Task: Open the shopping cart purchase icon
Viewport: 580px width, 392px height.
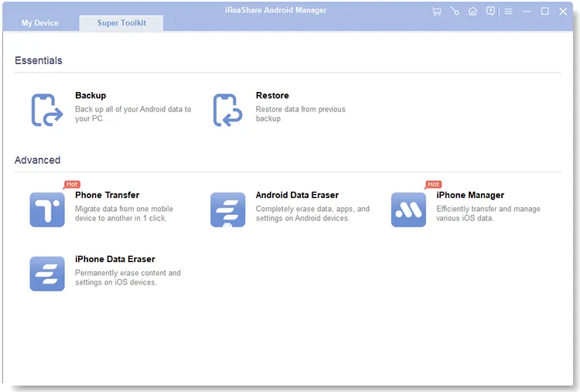Action: (x=436, y=12)
